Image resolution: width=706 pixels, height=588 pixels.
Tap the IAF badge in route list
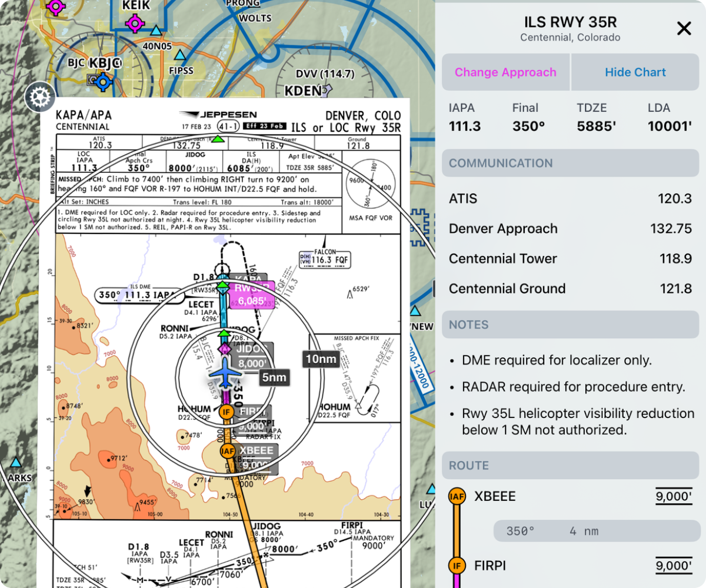point(457,496)
